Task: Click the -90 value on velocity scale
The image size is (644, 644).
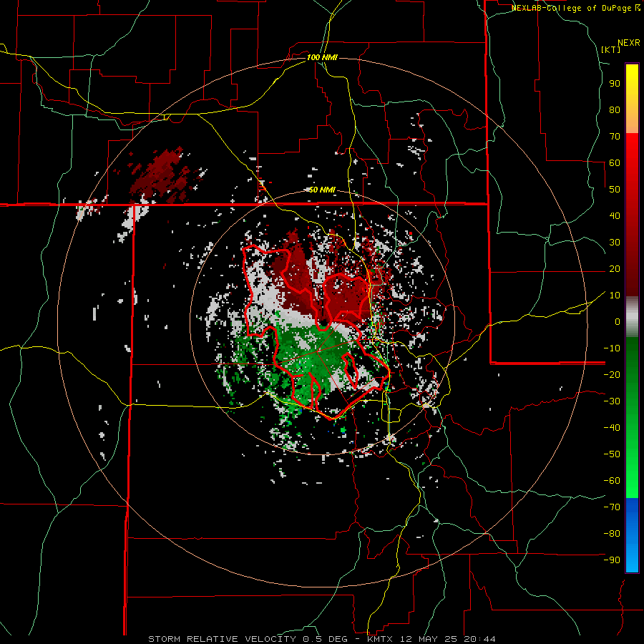Action: (612, 560)
